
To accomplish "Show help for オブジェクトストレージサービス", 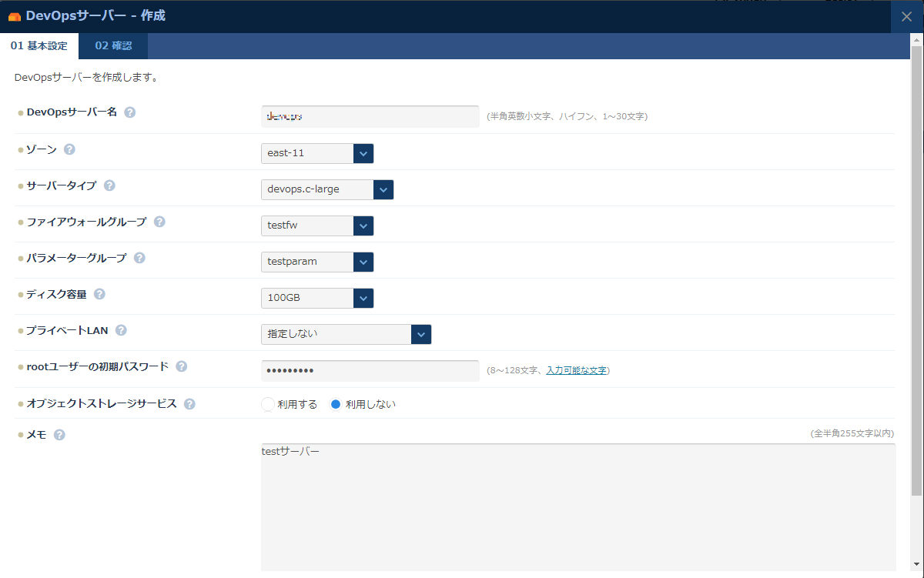I will click(x=189, y=404).
